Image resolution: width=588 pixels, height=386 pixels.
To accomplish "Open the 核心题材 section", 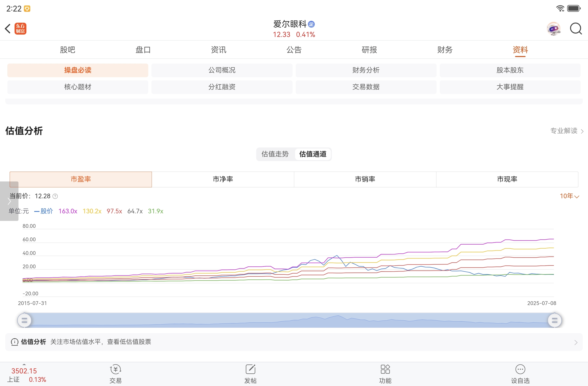I will (77, 87).
